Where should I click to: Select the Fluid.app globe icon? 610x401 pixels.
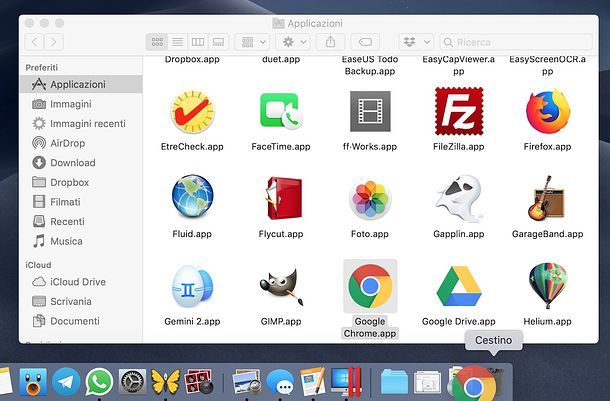click(x=192, y=196)
